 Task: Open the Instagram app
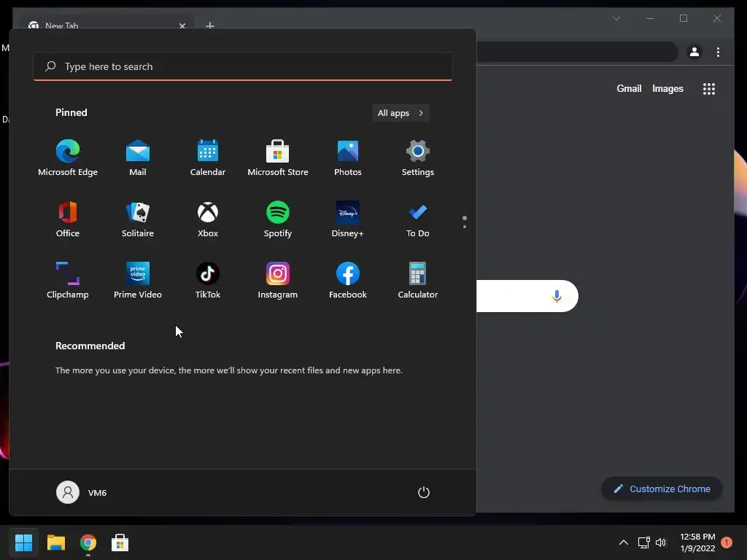pyautogui.click(x=278, y=281)
